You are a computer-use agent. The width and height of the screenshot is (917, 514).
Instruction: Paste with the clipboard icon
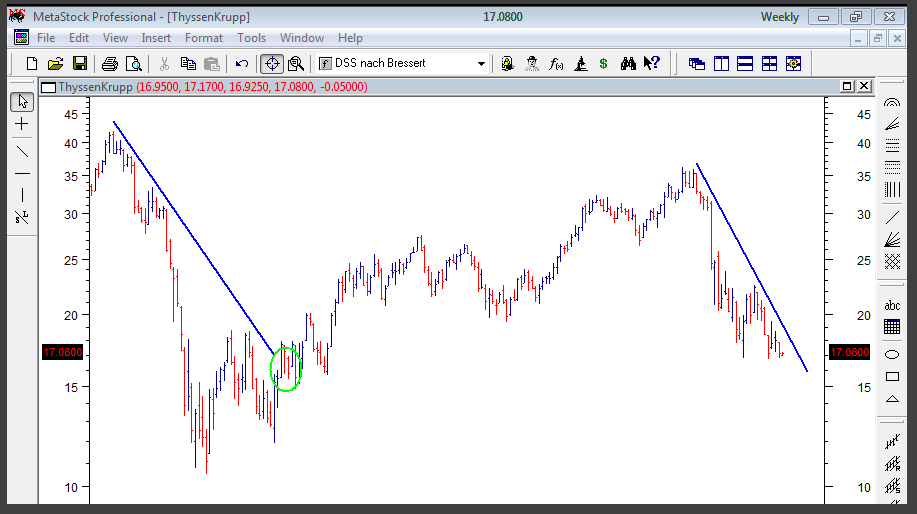tap(212, 64)
